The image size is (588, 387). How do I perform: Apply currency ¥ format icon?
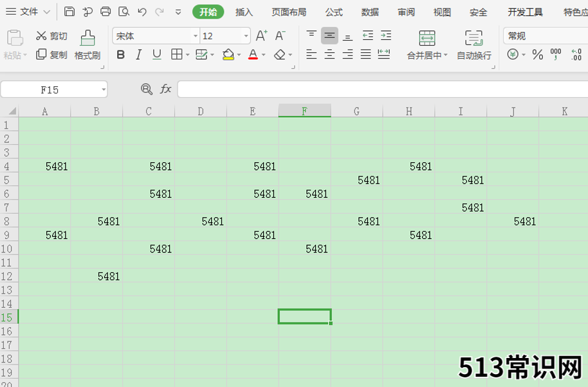pos(513,55)
